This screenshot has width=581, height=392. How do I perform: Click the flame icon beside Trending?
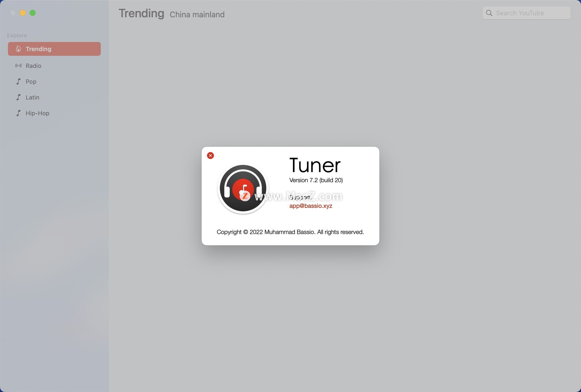pos(18,49)
